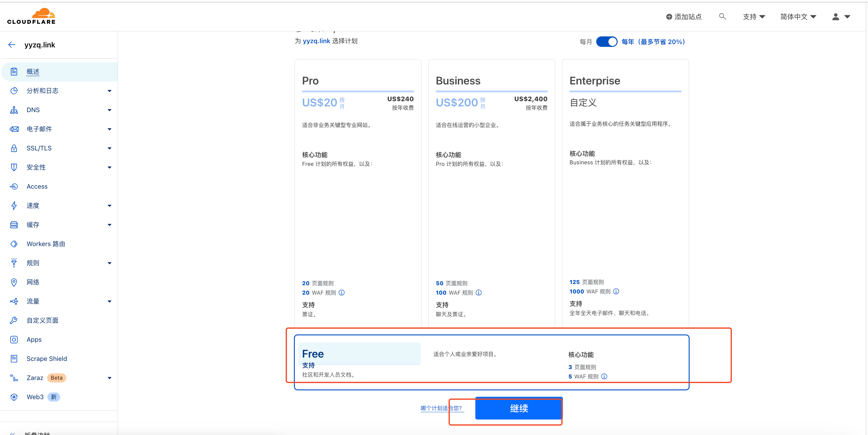The image size is (868, 435).
Task: Click the Zaraz lines icon
Action: pyautogui.click(x=14, y=378)
